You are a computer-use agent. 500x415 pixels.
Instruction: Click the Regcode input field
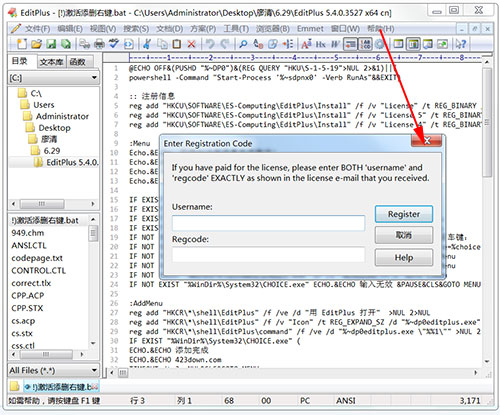tap(268, 255)
